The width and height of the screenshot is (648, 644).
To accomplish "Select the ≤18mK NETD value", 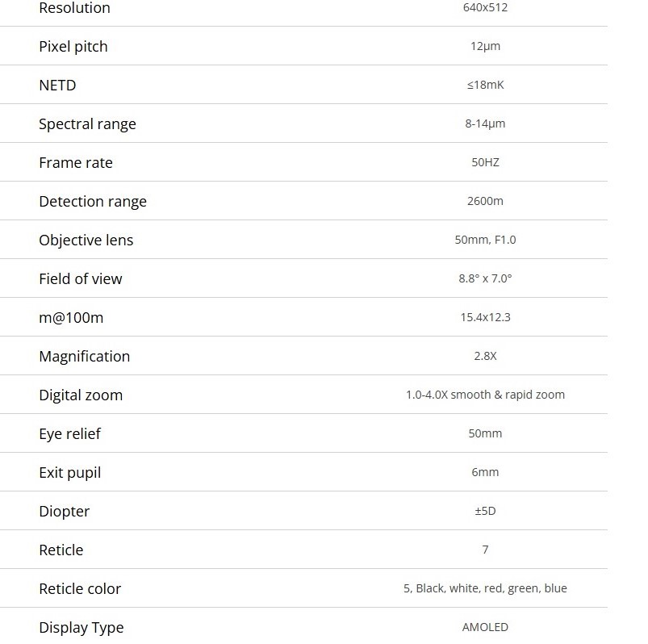I will coord(485,85).
